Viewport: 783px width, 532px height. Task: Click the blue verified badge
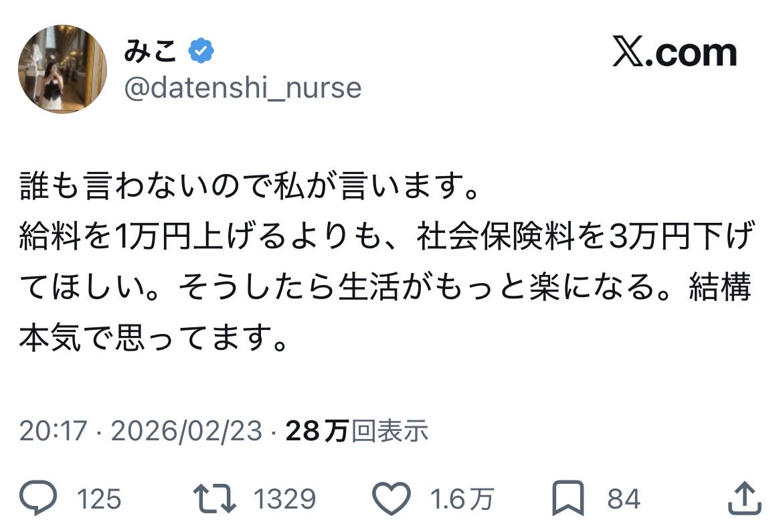coord(201,52)
